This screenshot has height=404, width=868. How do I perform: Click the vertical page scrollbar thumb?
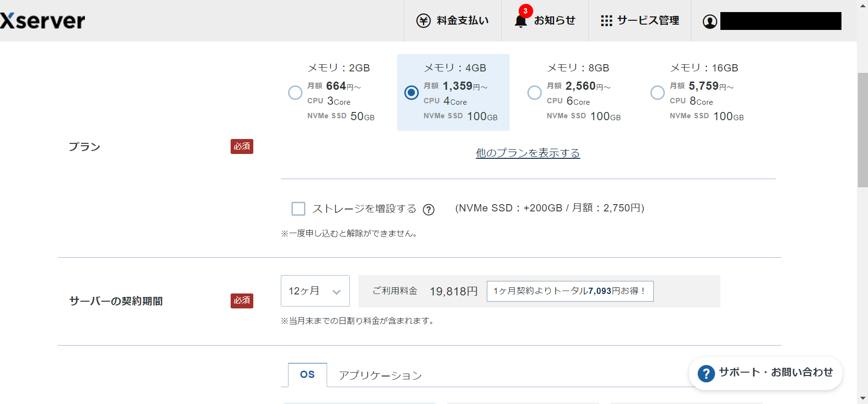(863, 130)
